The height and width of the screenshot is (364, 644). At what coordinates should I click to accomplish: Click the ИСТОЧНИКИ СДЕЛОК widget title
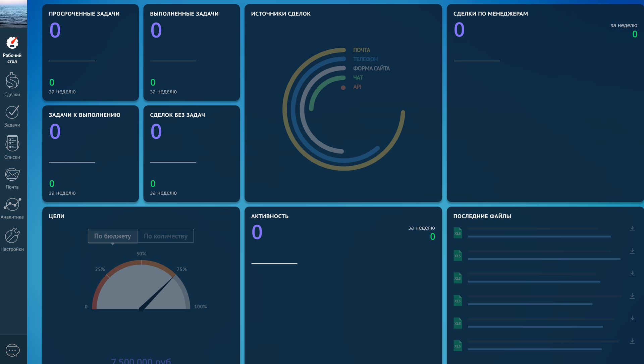pyautogui.click(x=281, y=14)
